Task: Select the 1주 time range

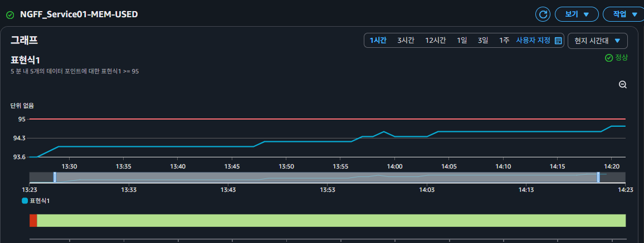Action: (504, 41)
